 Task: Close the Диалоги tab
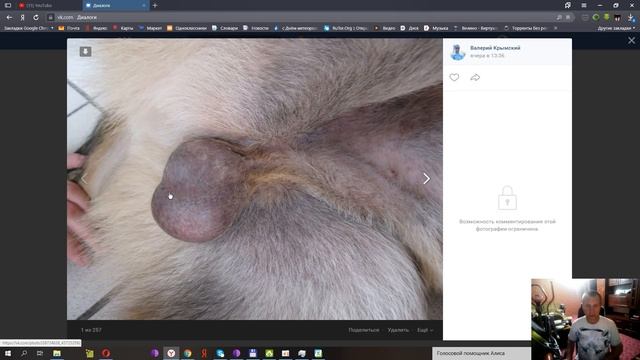pyautogui.click(x=144, y=6)
